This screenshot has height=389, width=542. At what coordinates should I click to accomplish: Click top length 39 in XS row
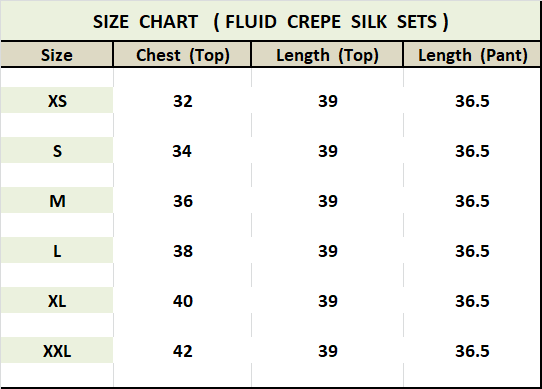[327, 101]
